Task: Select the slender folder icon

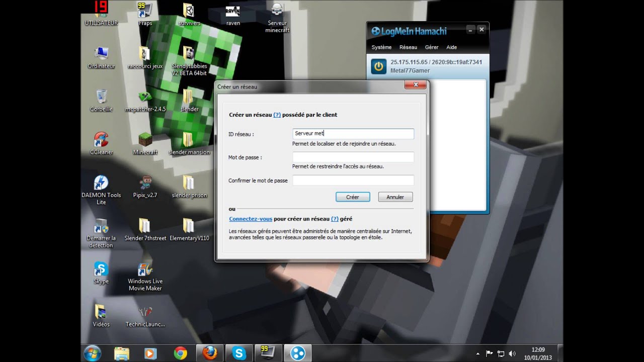Action: click(x=189, y=101)
